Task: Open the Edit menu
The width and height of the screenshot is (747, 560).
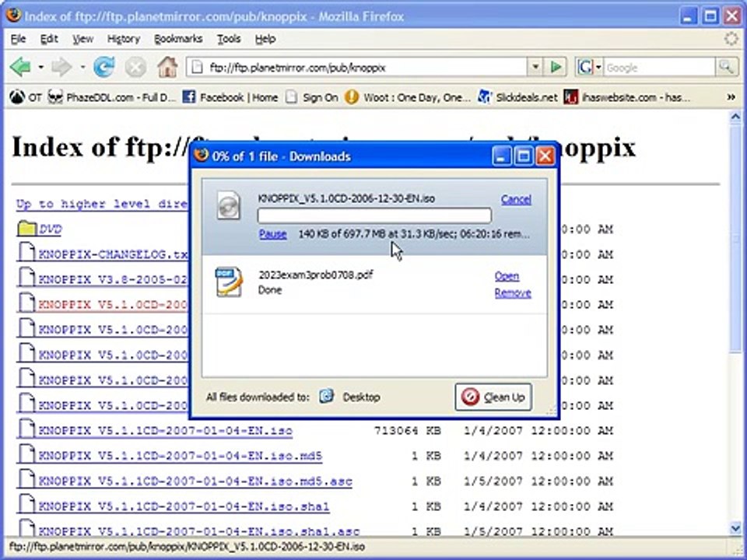Action: tap(48, 39)
